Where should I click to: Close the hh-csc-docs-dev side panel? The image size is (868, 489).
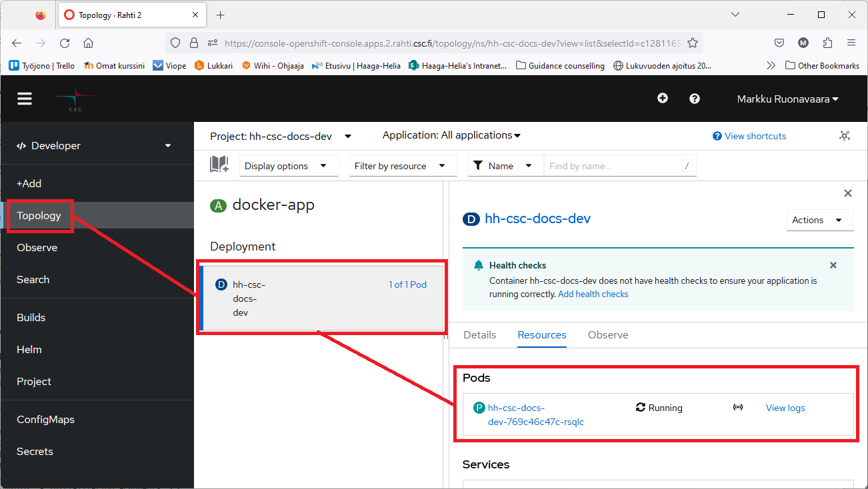pyautogui.click(x=848, y=193)
